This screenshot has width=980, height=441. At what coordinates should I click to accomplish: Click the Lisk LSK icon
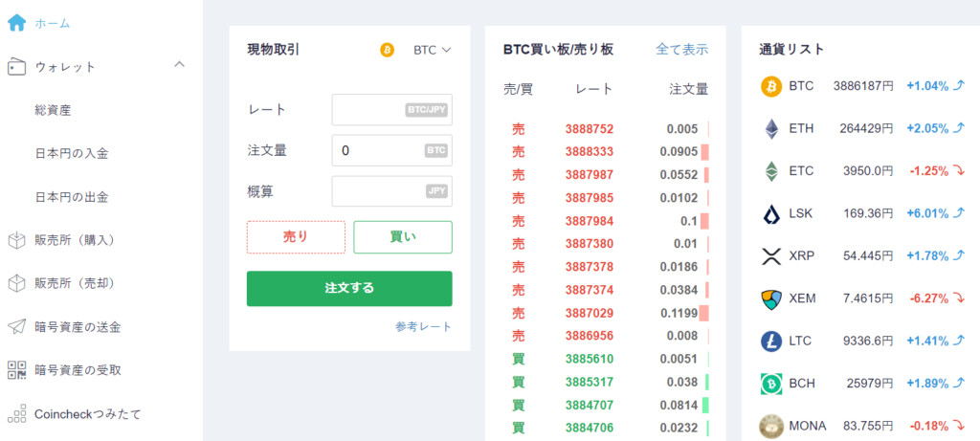(771, 213)
